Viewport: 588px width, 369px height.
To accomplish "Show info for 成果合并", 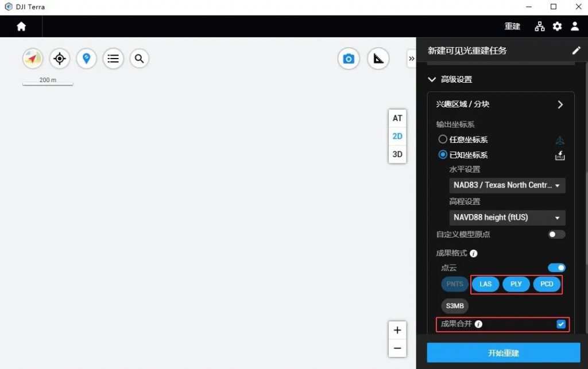I will [478, 324].
